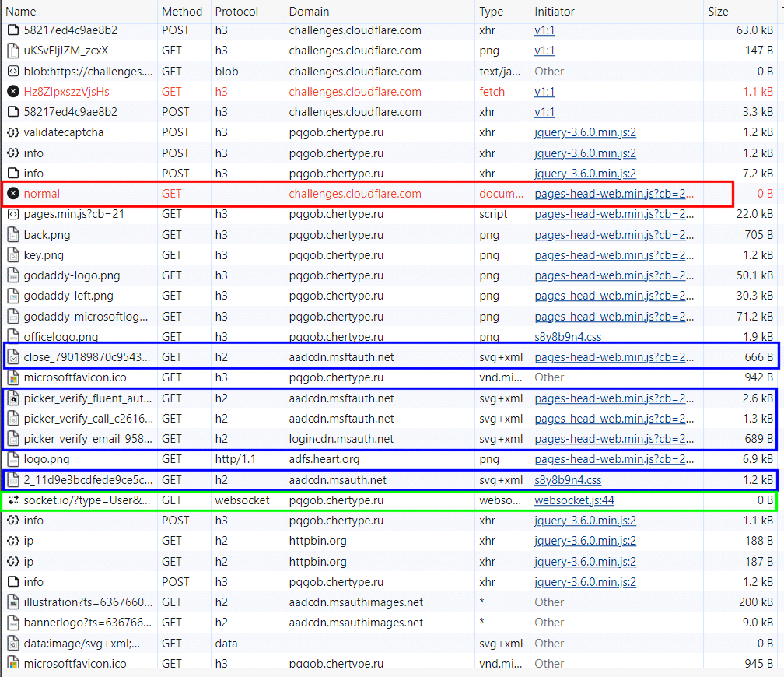The image size is (784, 677).
Task: Open pages-head-web.min.js initiator for back.png
Action: tap(614, 235)
